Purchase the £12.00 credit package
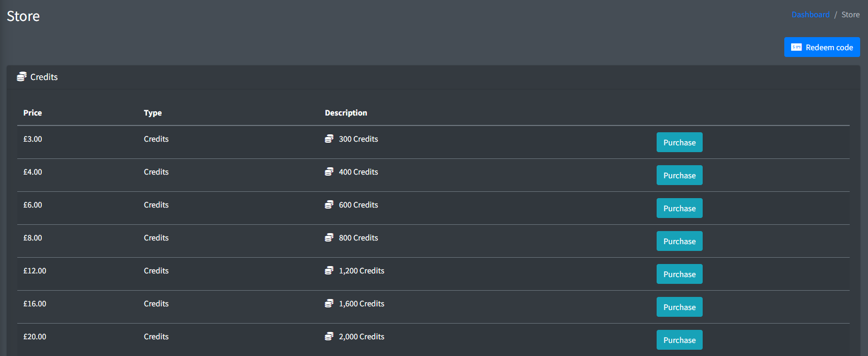 [679, 274]
